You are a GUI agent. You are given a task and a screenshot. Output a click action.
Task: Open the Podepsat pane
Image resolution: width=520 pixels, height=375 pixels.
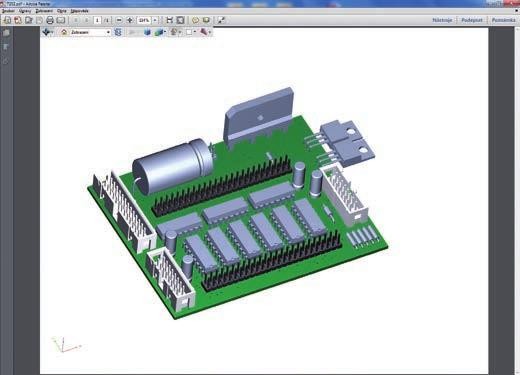tap(472, 20)
